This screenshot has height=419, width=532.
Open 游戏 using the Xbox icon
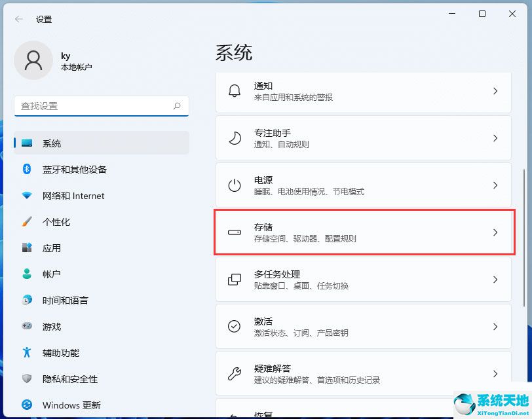tap(27, 327)
